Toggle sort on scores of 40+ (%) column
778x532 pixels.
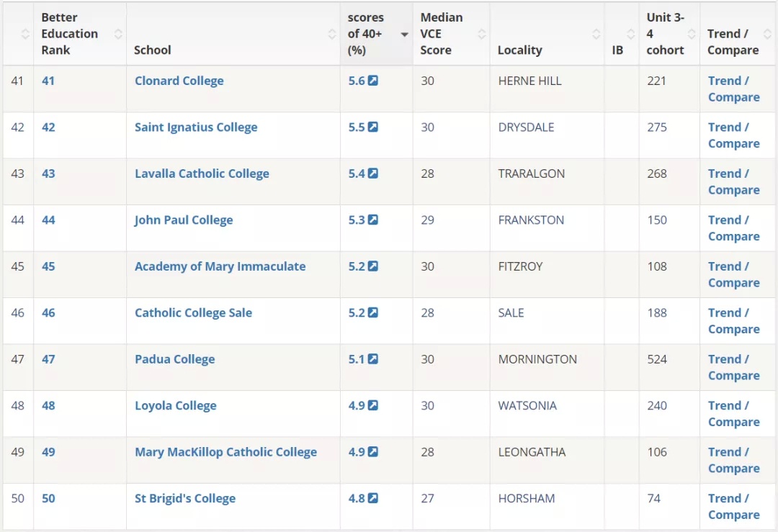tap(404, 35)
